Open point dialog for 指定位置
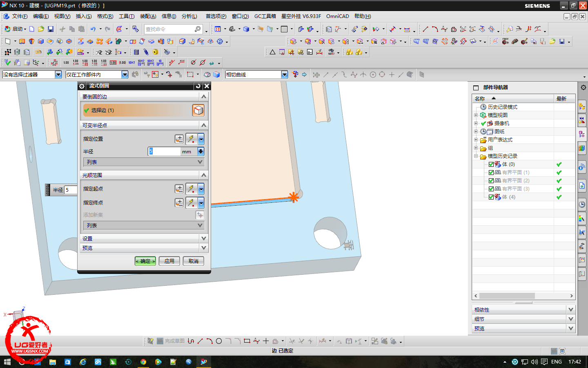588x368 pixels. point(179,139)
